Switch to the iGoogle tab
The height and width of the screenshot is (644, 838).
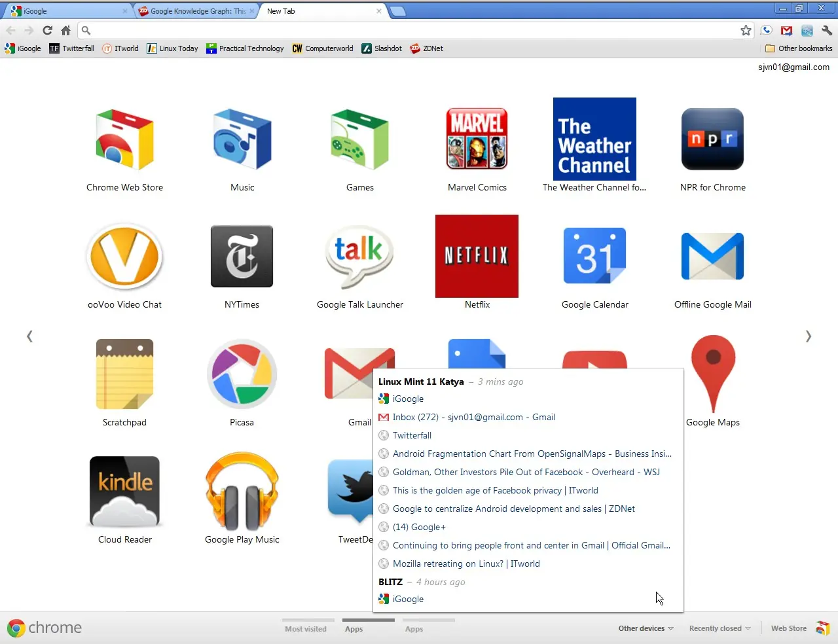[x=68, y=11]
